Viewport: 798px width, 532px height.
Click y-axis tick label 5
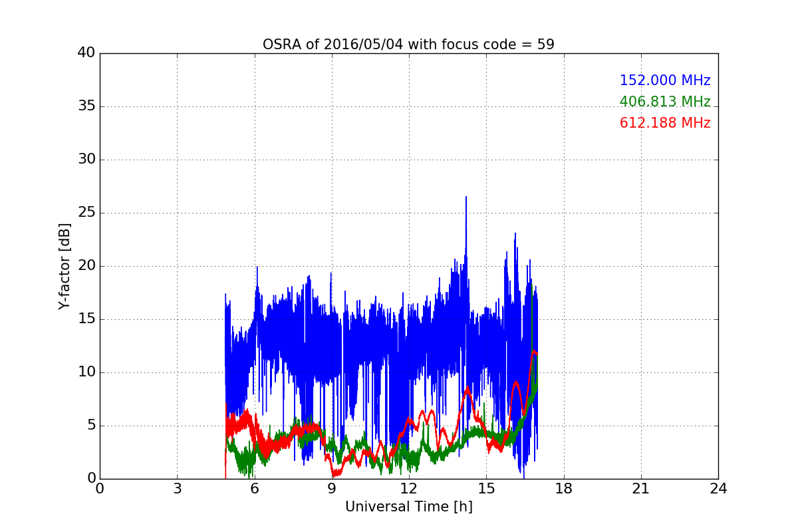click(x=90, y=426)
